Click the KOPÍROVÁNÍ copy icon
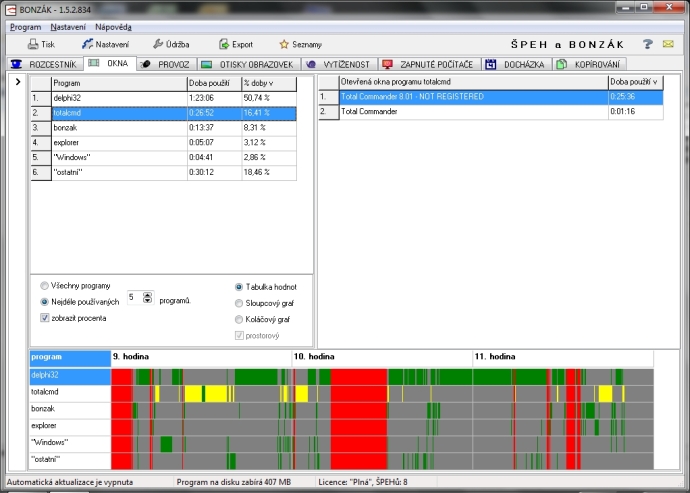This screenshot has height=493, width=690. [561, 64]
